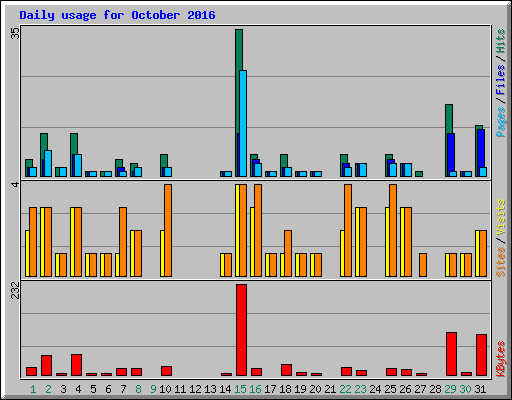Click the '232' KBytes axis value

click(x=15, y=290)
